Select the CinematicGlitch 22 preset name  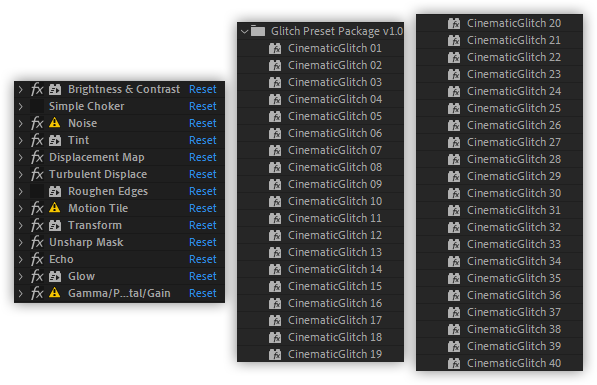[514, 57]
